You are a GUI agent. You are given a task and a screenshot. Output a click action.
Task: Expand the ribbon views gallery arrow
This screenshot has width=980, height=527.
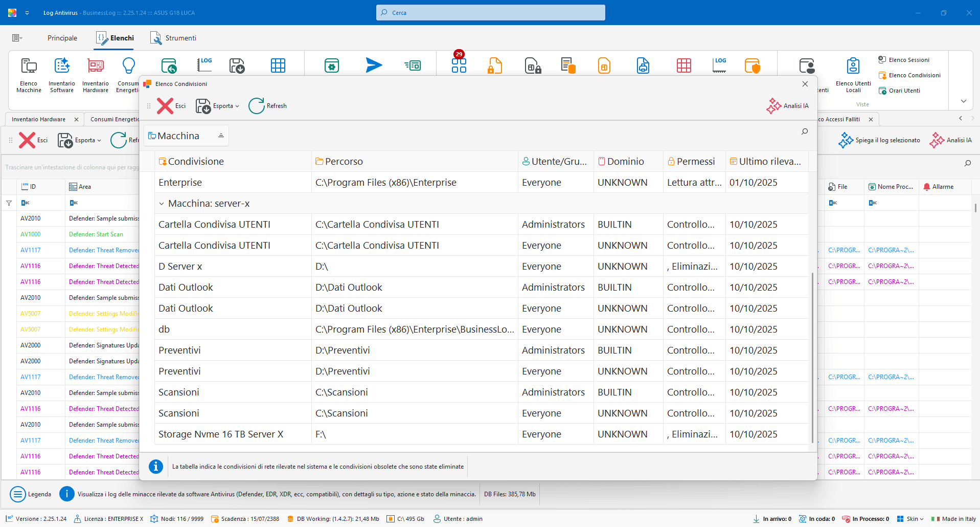pyautogui.click(x=963, y=101)
